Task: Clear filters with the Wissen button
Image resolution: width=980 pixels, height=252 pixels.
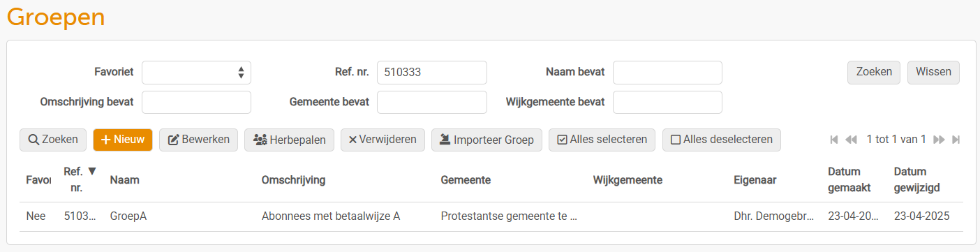Action: [933, 72]
